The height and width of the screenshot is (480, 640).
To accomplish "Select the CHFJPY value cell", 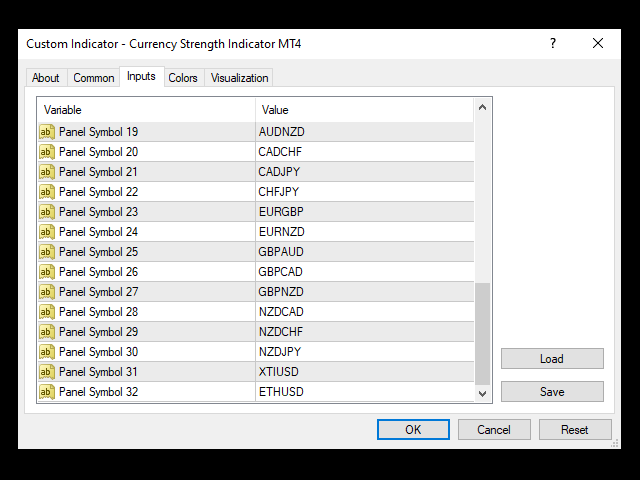I will (x=364, y=192).
